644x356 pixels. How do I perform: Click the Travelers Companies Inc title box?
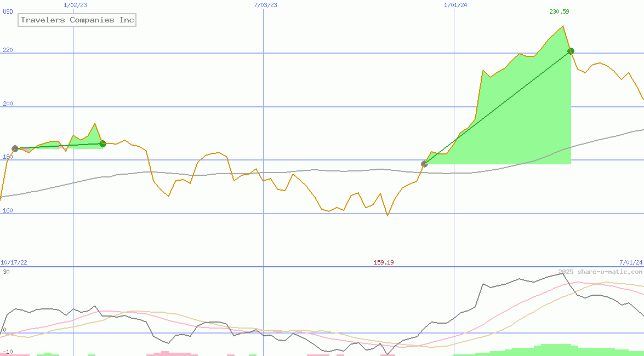pos(77,20)
